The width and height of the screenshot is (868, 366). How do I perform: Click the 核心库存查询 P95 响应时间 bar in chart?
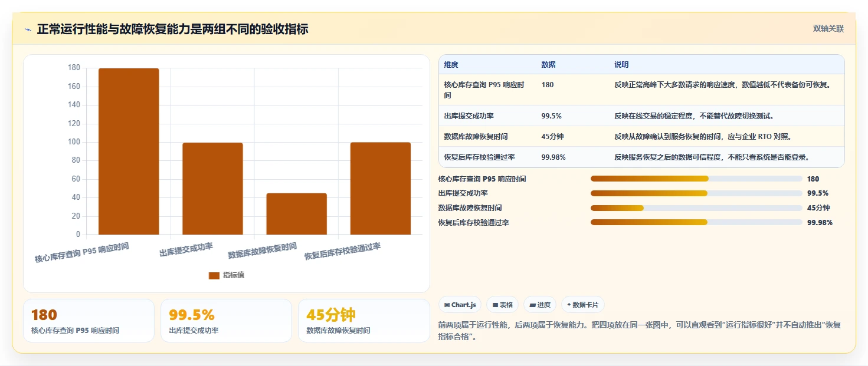[x=129, y=151]
